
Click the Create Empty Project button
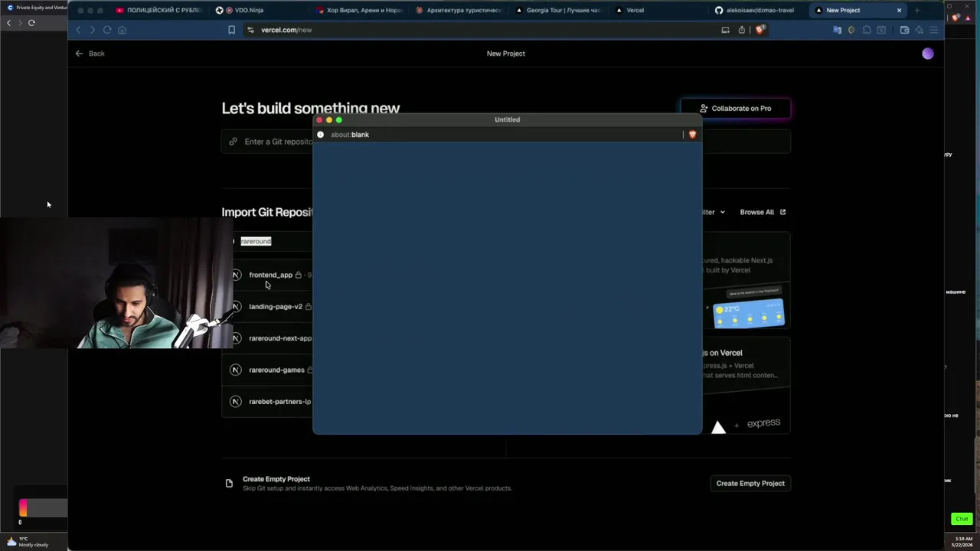coord(750,484)
